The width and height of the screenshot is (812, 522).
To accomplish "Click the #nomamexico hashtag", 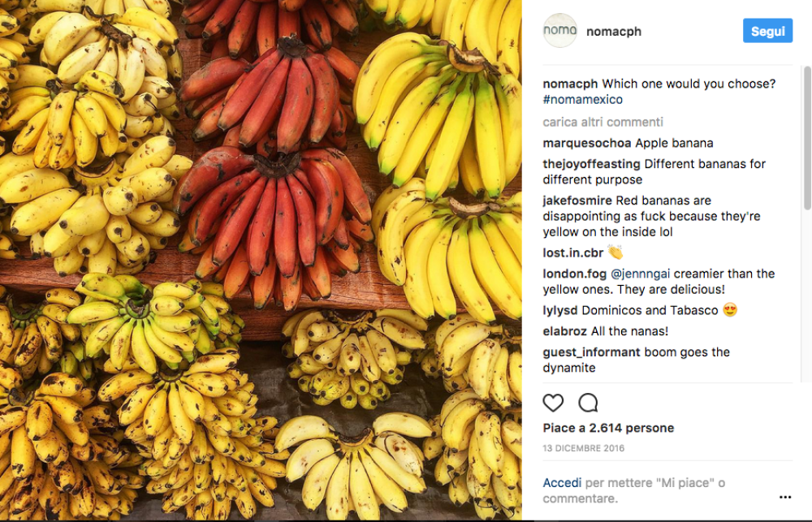I will [x=582, y=100].
